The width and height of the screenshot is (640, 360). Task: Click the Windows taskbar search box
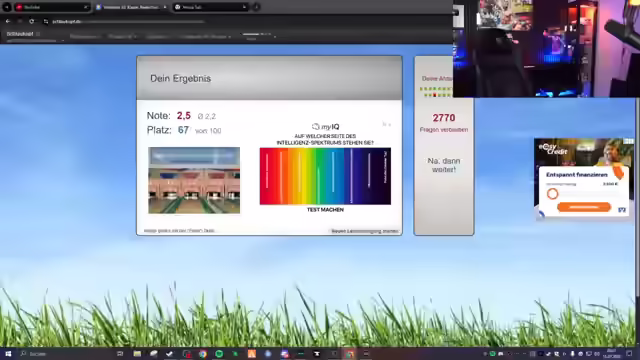(x=61, y=353)
